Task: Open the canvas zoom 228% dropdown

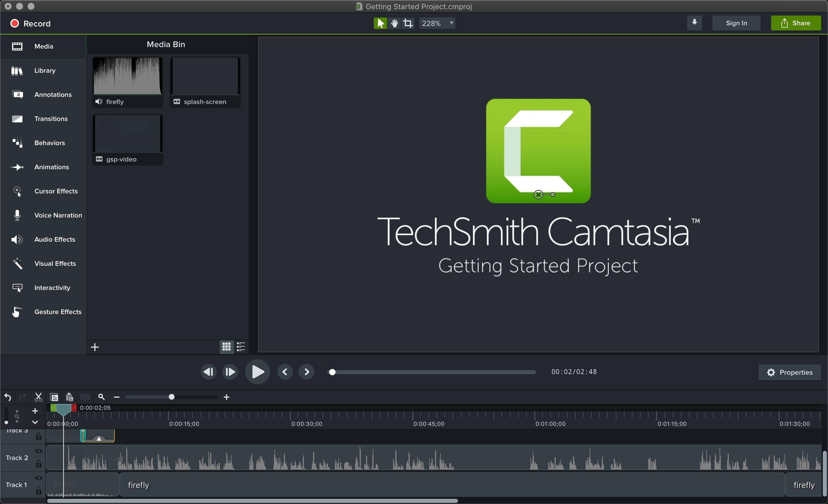Action: tap(437, 23)
